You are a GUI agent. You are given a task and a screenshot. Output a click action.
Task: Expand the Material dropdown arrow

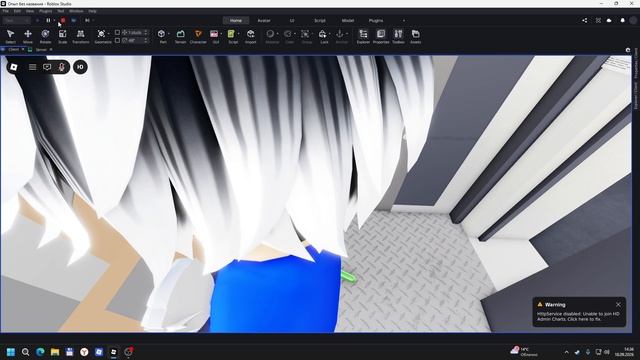(277, 34)
